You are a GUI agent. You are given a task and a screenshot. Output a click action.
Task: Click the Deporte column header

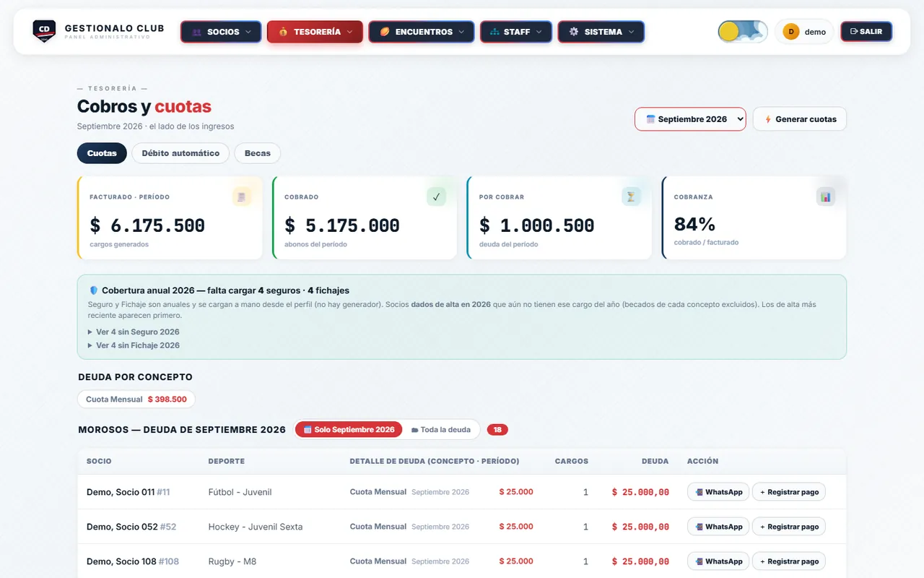(x=227, y=461)
